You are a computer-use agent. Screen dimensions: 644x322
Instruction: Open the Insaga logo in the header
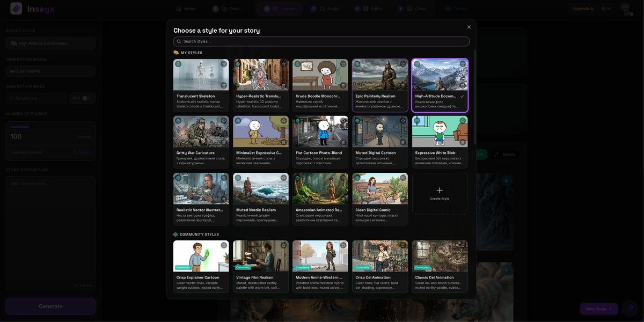[x=32, y=9]
